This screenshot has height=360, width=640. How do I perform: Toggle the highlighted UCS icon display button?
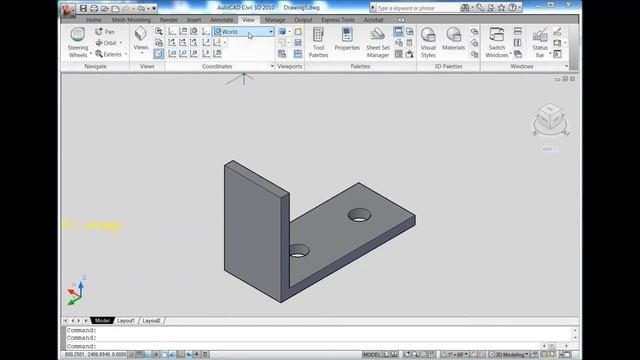click(159, 54)
